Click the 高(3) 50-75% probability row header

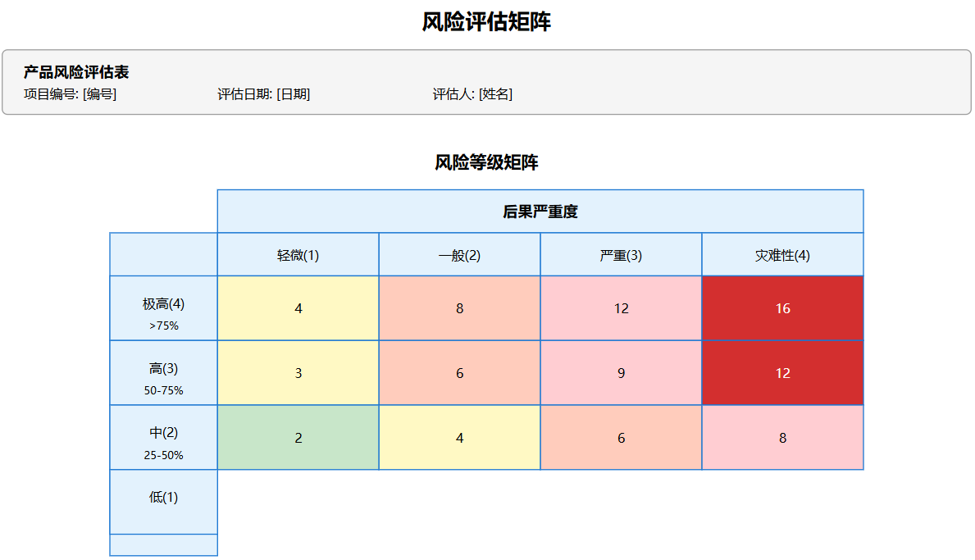(163, 372)
